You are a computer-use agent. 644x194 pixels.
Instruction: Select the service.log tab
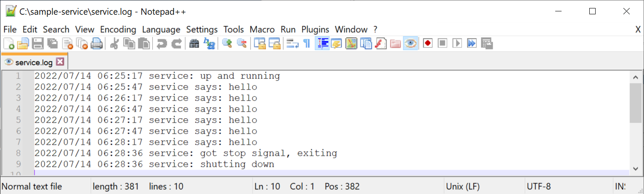click(x=34, y=62)
